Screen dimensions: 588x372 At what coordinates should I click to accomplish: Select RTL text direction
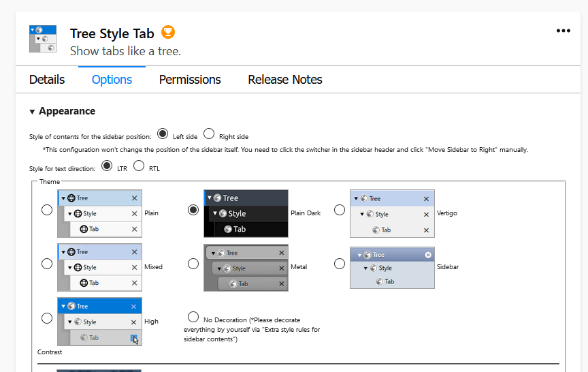[139, 166]
